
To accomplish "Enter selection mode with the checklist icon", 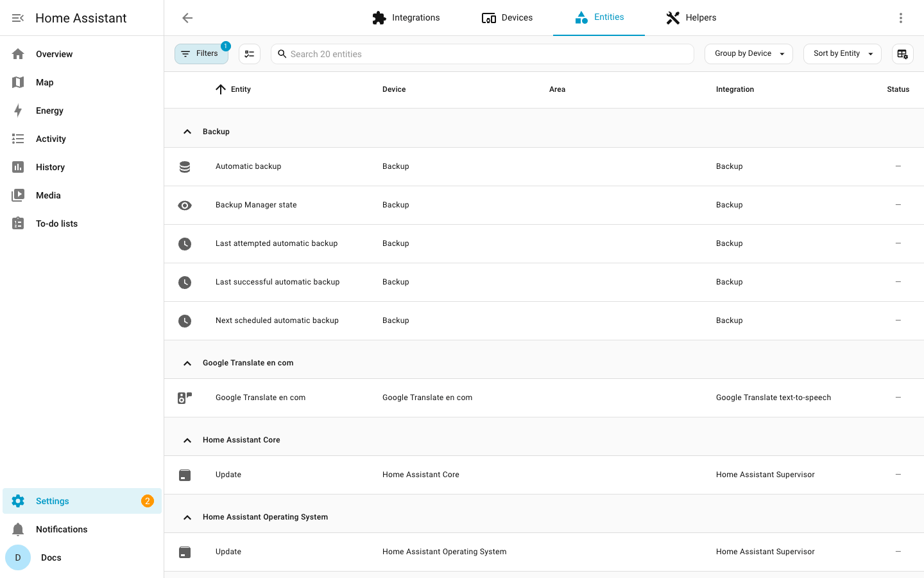I will click(250, 54).
